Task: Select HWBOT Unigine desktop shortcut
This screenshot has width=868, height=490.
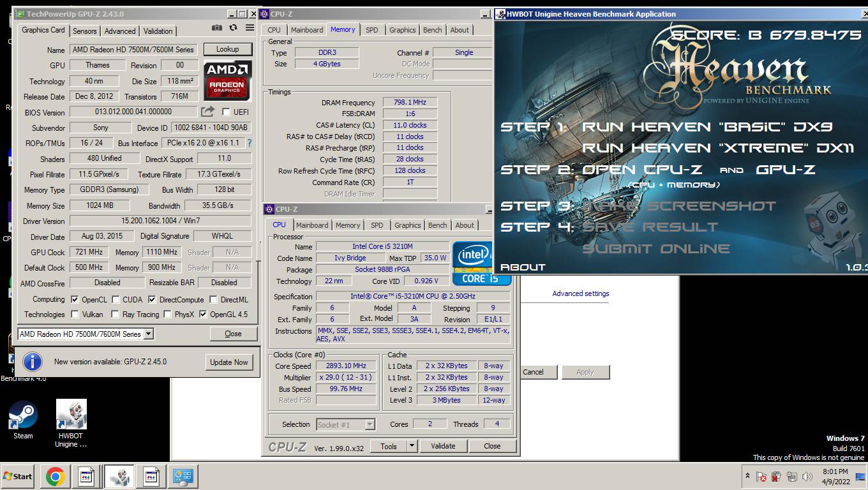Action: pos(71,423)
